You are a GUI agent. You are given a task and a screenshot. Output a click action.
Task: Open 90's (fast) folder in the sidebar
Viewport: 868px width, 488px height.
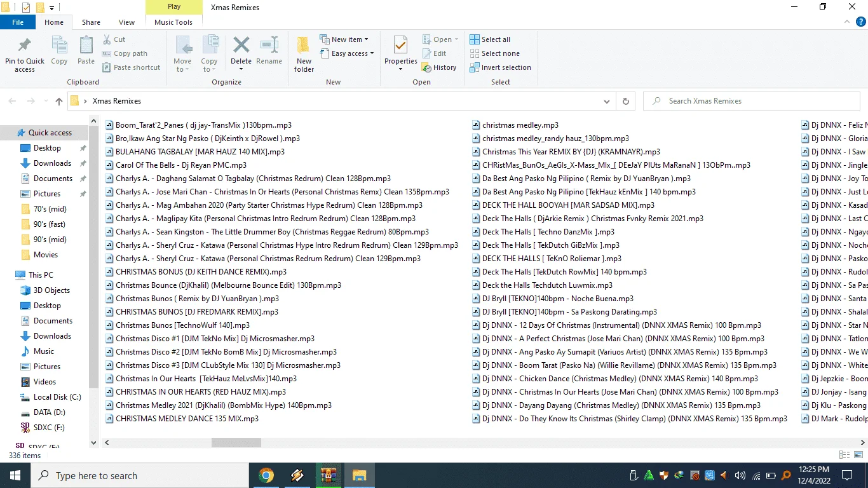tap(50, 224)
